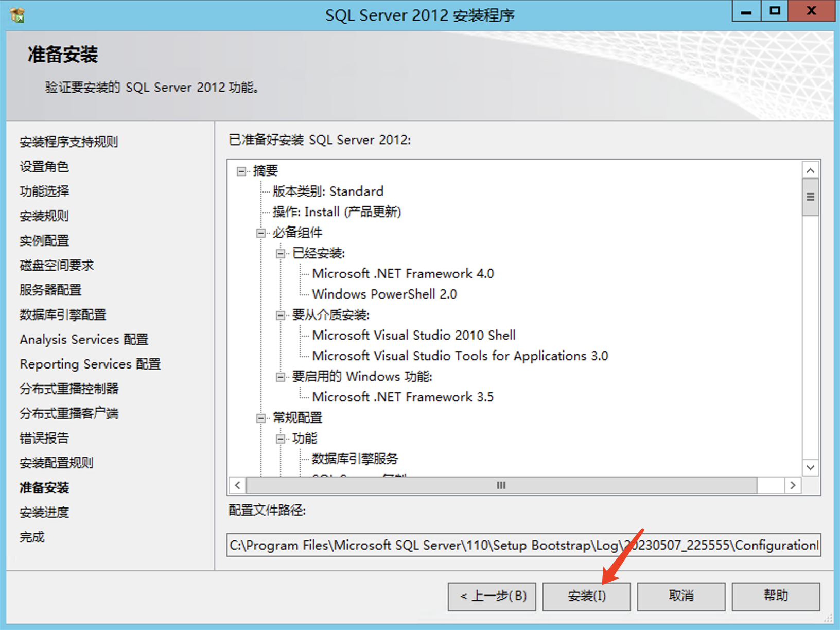Collapse the 功能 tree node

281,439
